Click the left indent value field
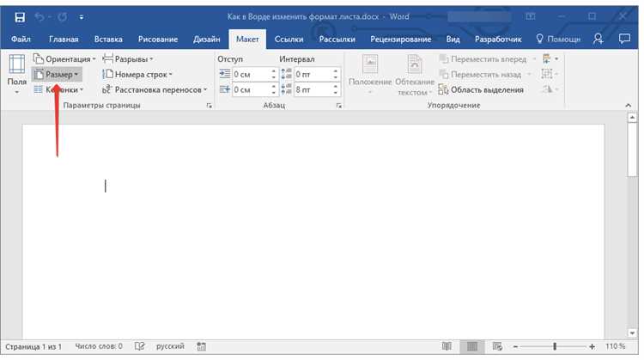The image size is (644, 360). (251, 75)
